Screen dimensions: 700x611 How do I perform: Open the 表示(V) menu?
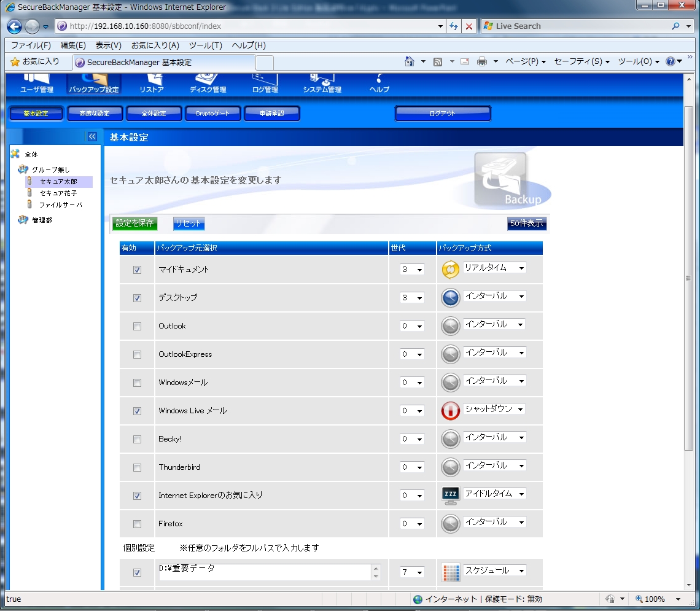click(x=109, y=45)
